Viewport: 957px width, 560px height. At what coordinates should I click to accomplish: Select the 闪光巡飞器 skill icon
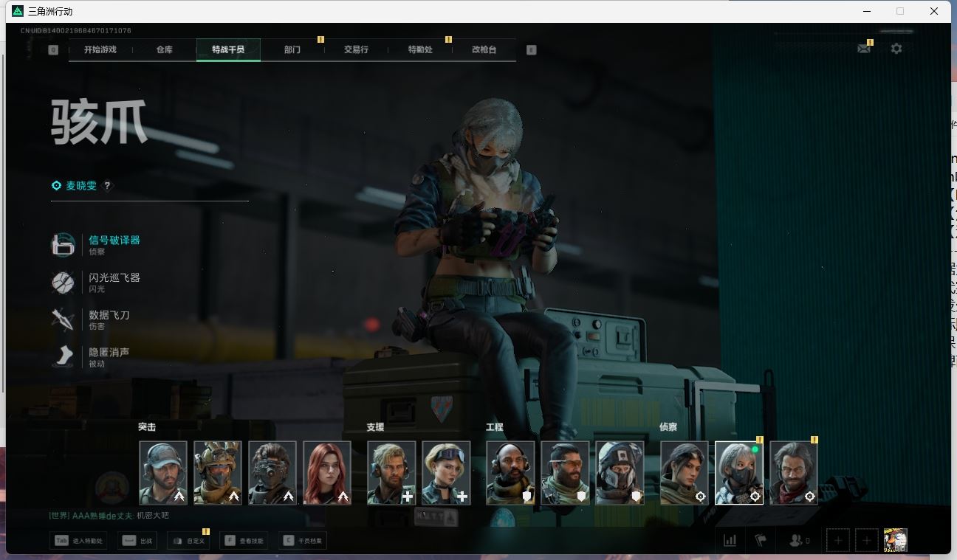[x=63, y=283]
